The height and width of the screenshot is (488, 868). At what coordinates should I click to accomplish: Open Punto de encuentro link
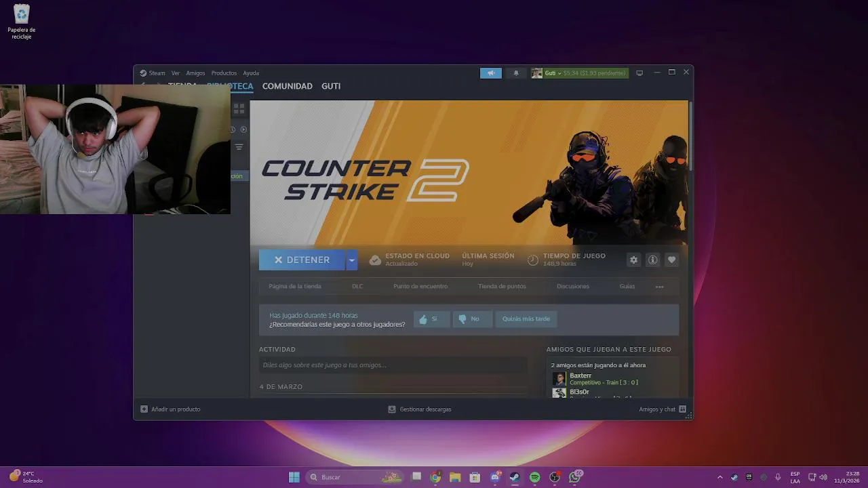(420, 286)
